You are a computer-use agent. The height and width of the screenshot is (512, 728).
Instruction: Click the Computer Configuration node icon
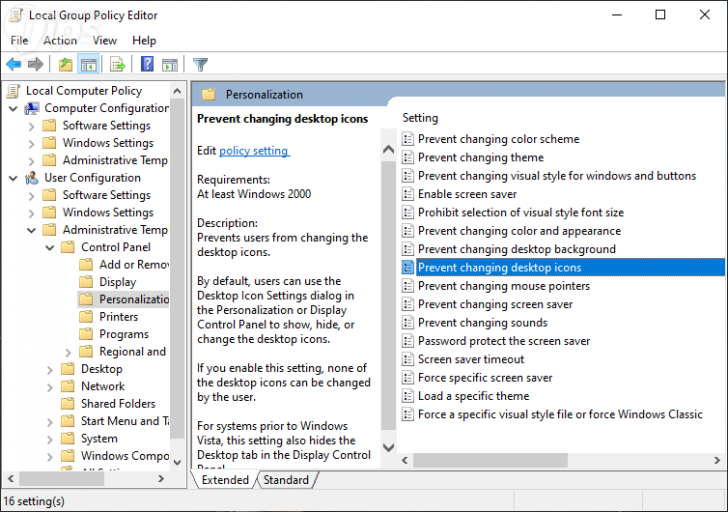[x=32, y=108]
